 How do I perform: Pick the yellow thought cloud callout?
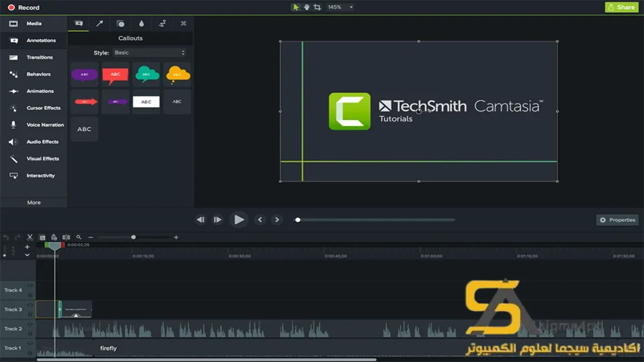pyautogui.click(x=178, y=75)
